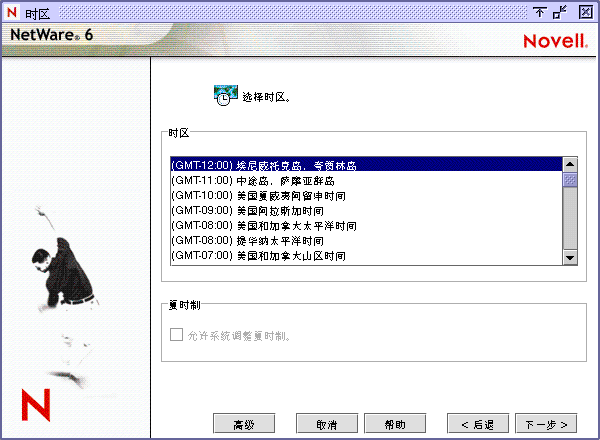Go back with the < 后退 button
This screenshot has height=440, width=600.
pos(478,424)
